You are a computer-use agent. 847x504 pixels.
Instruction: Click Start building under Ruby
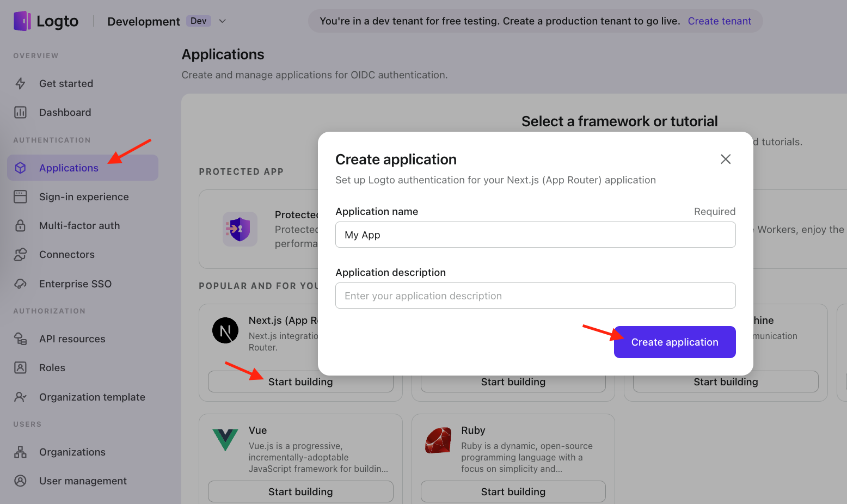coord(513,491)
